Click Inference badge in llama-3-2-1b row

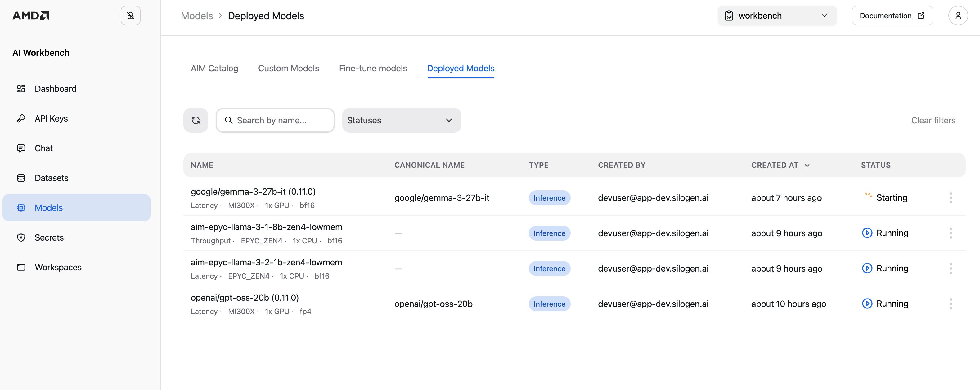(x=549, y=268)
